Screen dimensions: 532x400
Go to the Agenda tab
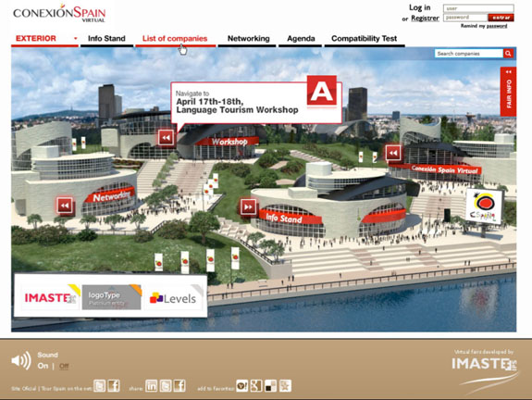coord(301,38)
